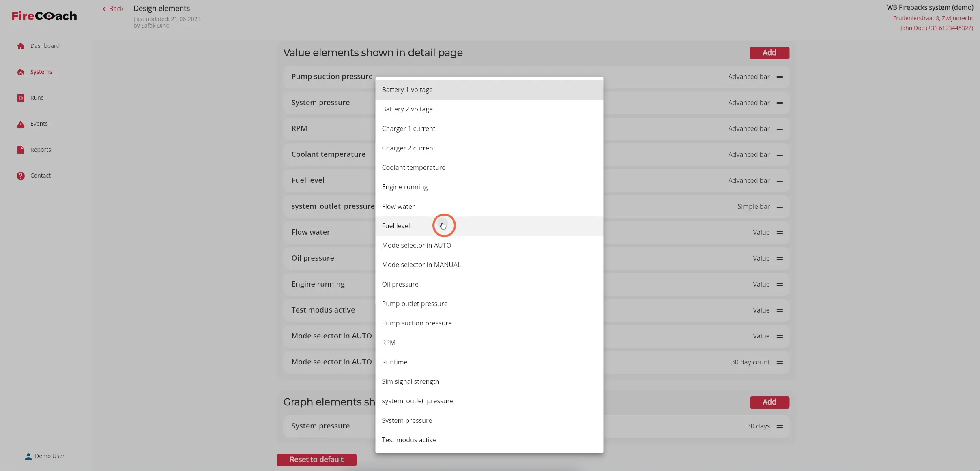The width and height of the screenshot is (980, 471).
Task: Click the Reports document icon
Action: [x=21, y=150]
